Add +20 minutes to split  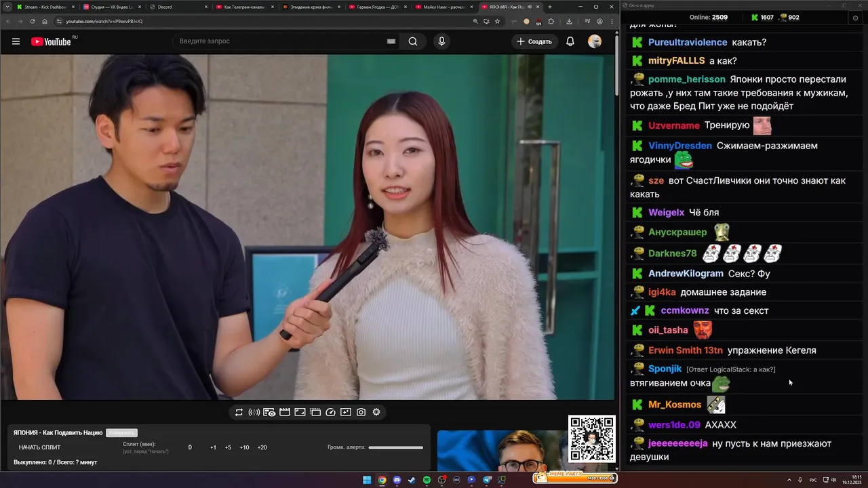coord(262,447)
